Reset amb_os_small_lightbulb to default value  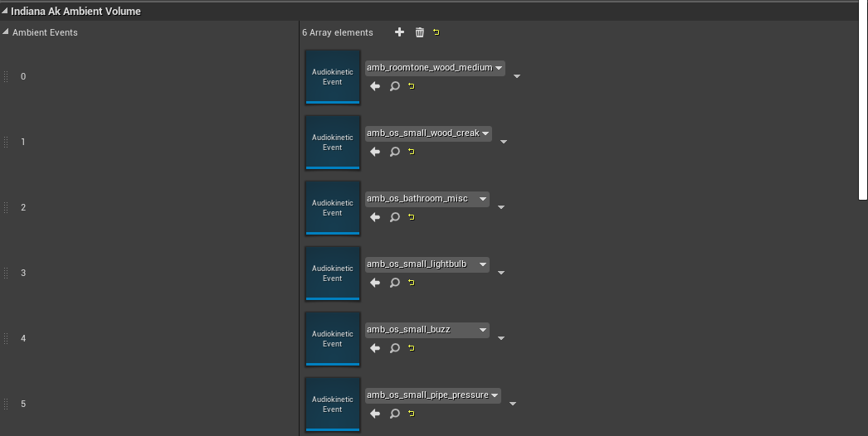(x=412, y=283)
